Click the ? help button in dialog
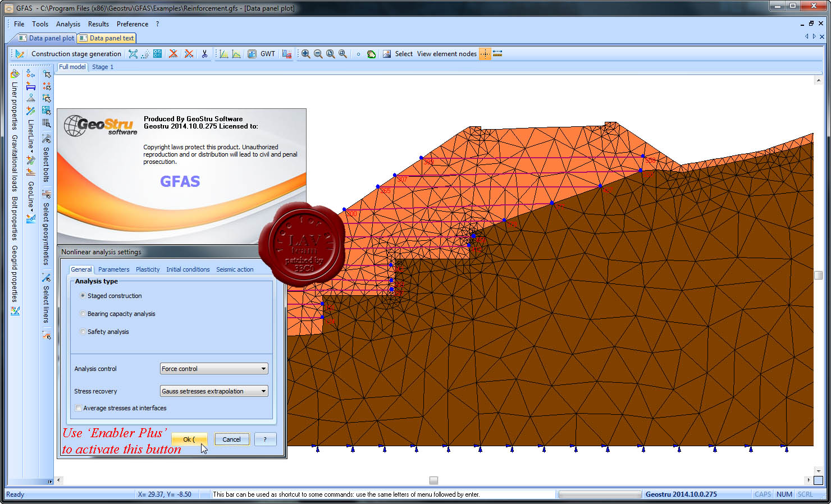 click(265, 439)
